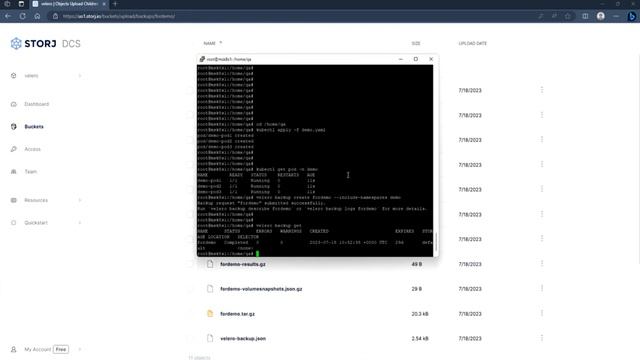Open the three-dot menu for velero-backup.json

point(542,338)
